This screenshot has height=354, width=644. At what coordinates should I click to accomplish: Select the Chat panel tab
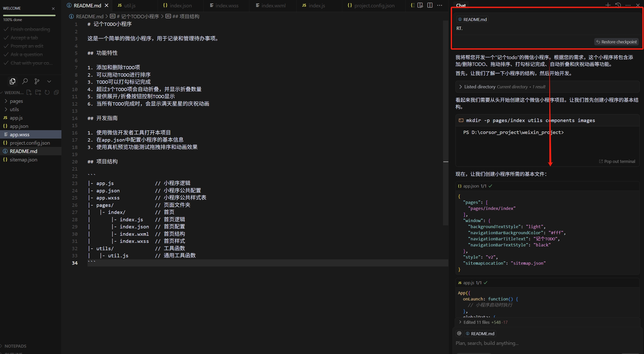tap(461, 5)
